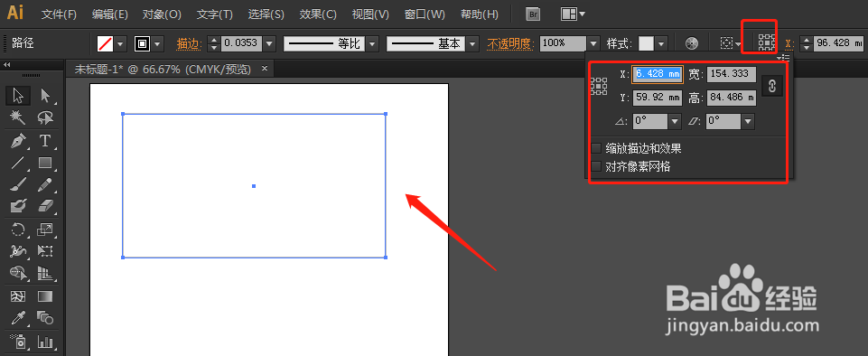Click the stroke color swatch
This screenshot has width=868, height=356.
pos(143,43)
